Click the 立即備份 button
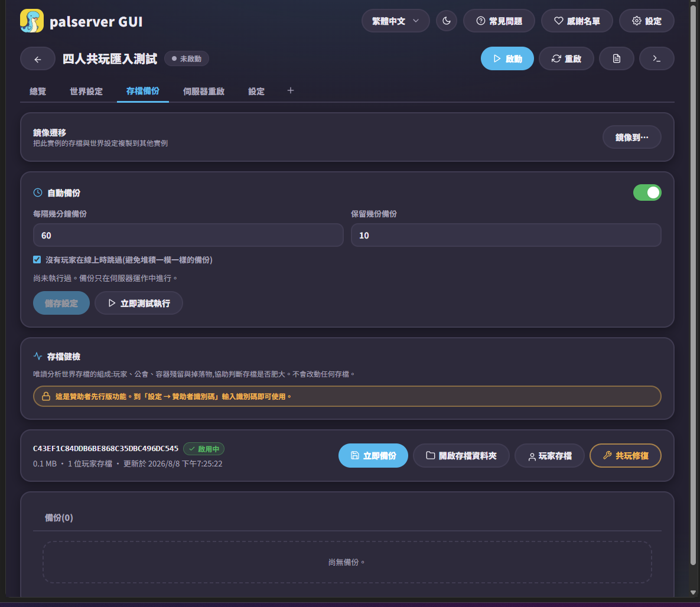700x607 pixels. point(373,456)
